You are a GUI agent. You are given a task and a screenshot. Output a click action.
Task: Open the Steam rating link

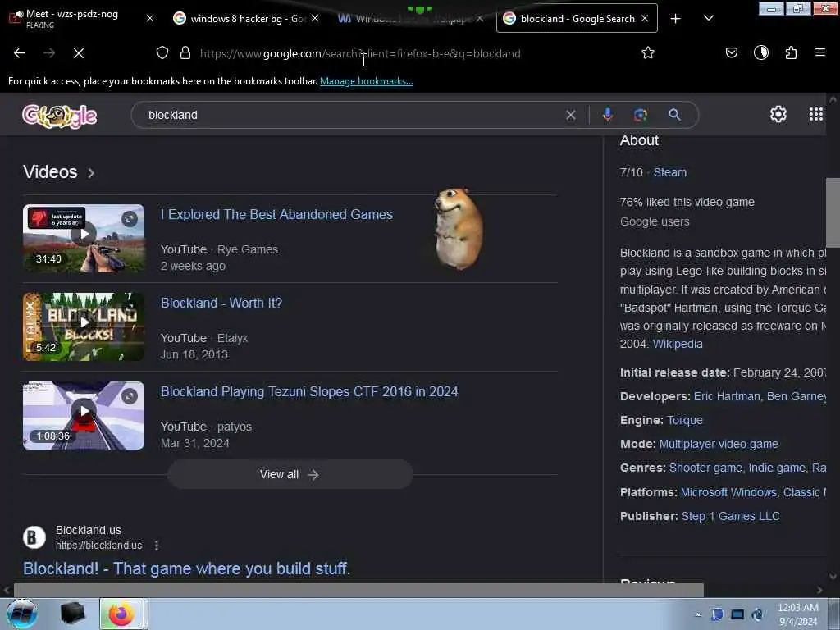[669, 172]
